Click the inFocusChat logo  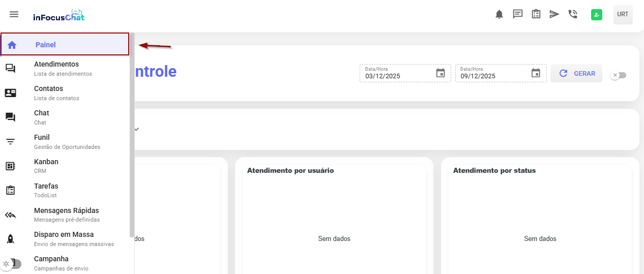click(58, 16)
